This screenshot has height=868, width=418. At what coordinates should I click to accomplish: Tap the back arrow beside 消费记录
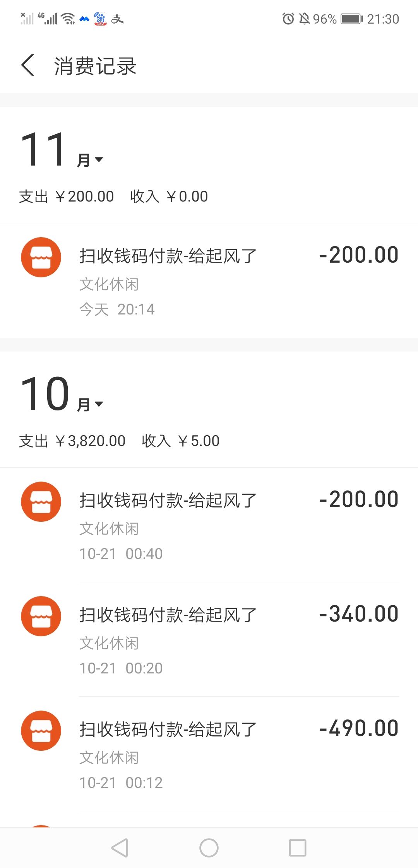click(28, 65)
